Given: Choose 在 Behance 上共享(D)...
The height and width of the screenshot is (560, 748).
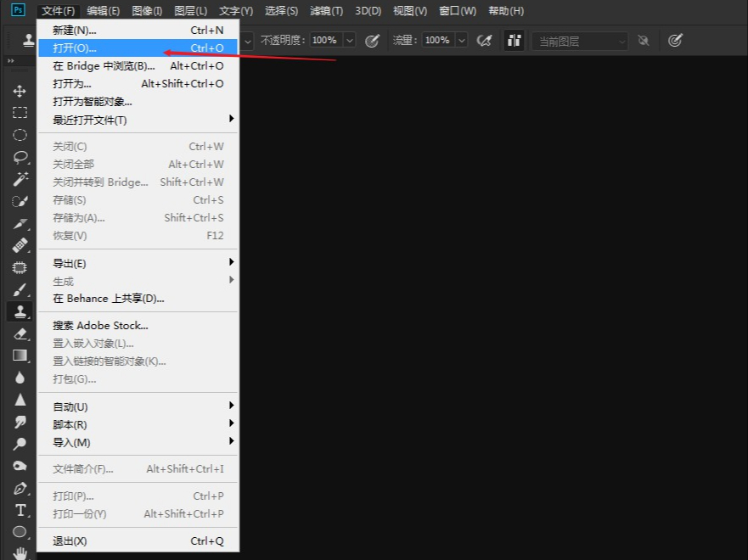Looking at the screenshot, I should [138, 299].
